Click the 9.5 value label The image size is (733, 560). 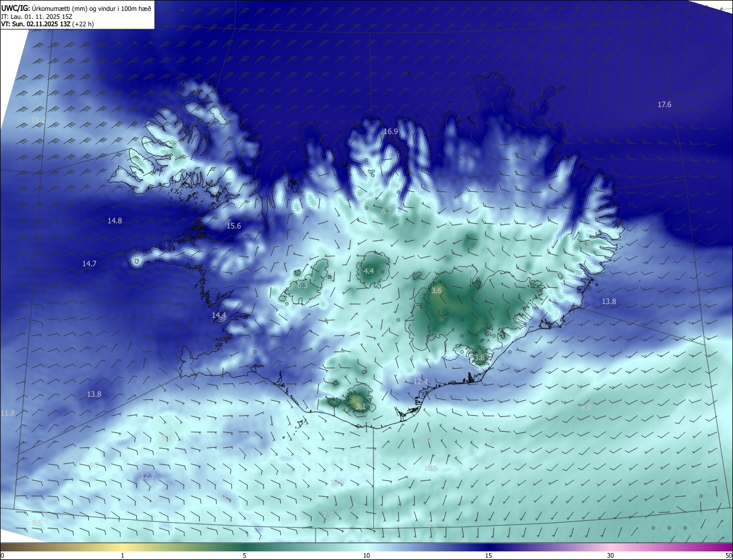coord(37,523)
